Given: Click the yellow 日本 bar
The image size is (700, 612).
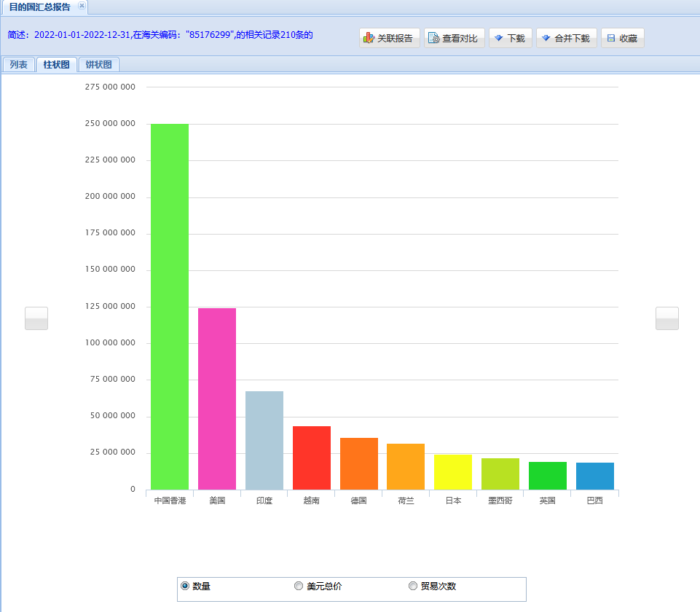Looking at the screenshot, I should (x=453, y=472).
